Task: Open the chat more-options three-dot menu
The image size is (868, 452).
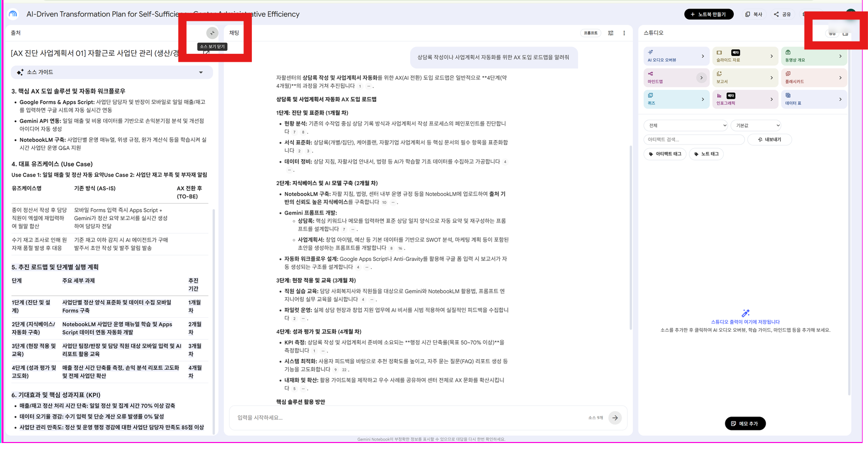Action: (624, 33)
